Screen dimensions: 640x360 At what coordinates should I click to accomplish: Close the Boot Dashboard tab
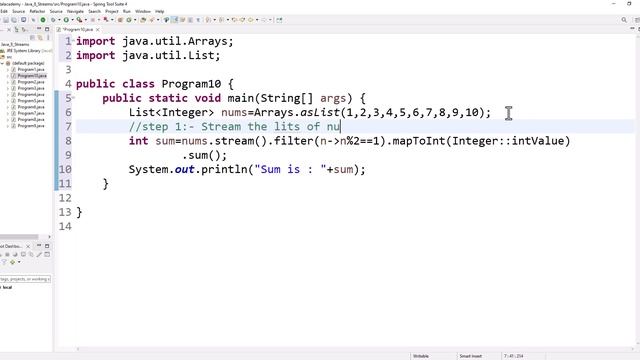click(28, 246)
